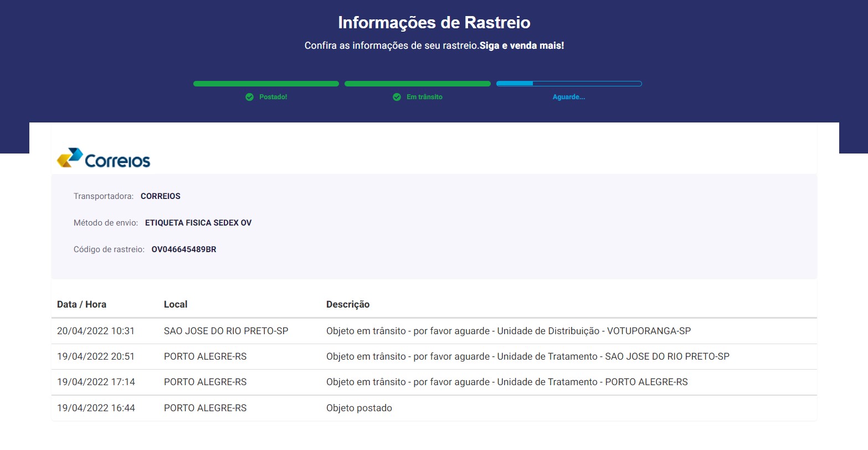Click the CORREIOS transportadora value
The height and width of the screenshot is (450, 868).
pos(160,196)
